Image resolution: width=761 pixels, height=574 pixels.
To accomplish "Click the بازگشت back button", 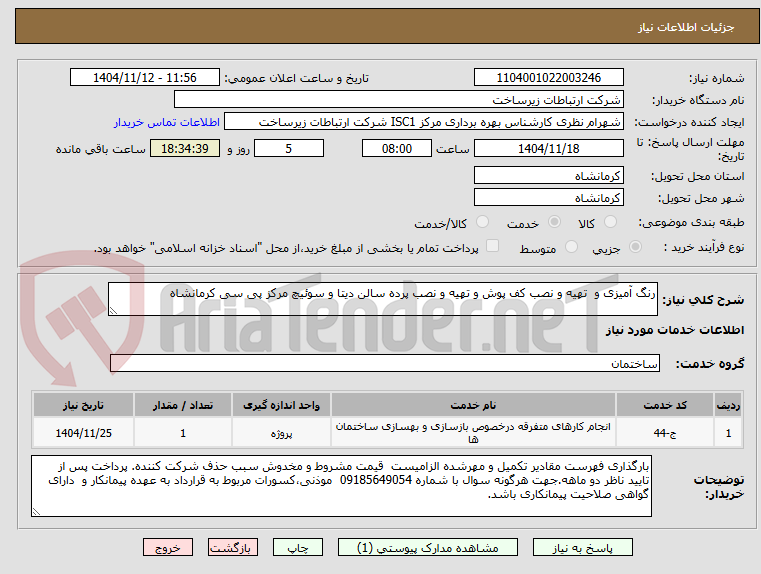I will [x=232, y=547].
